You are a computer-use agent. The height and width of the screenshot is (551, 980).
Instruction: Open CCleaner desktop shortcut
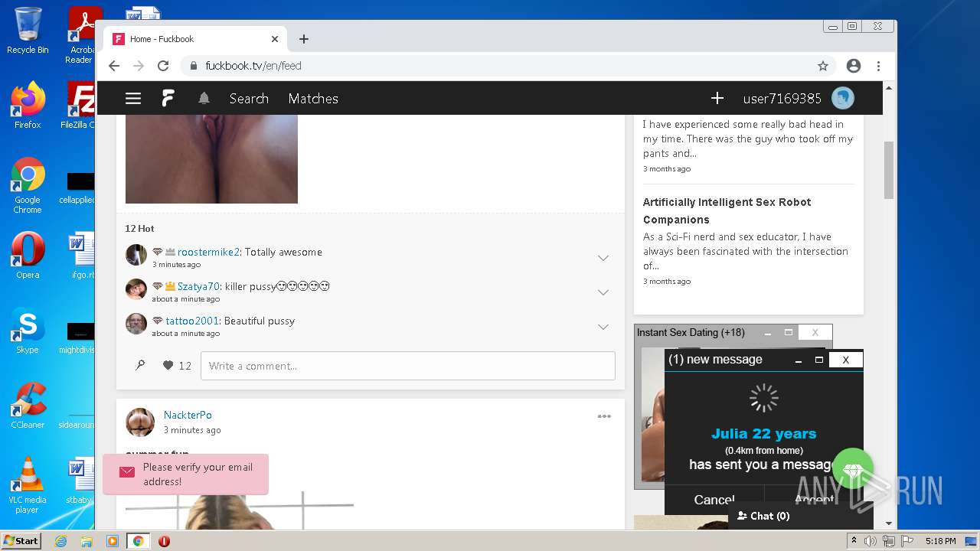pyautogui.click(x=28, y=406)
